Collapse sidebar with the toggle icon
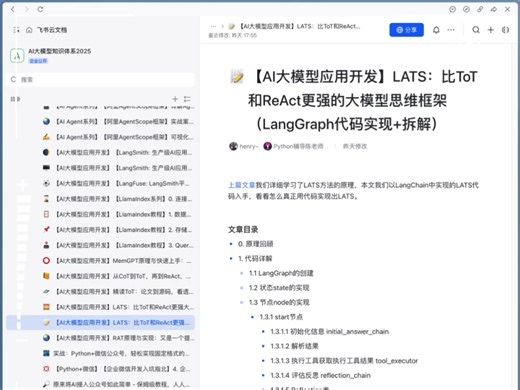Image resolution: width=520 pixels, height=390 pixels. pyautogui.click(x=16, y=30)
